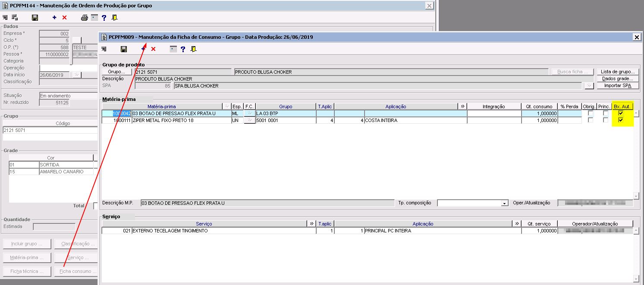Image resolution: width=644 pixels, height=285 pixels.
Task: Click the lookup icon beside the SPA description field
Action: (589, 86)
